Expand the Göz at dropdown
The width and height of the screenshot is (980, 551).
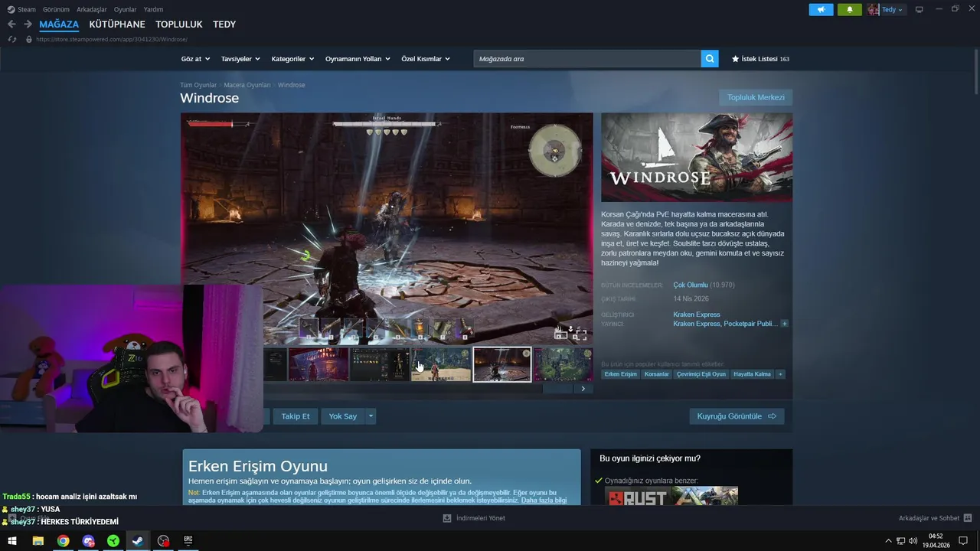[x=195, y=59]
